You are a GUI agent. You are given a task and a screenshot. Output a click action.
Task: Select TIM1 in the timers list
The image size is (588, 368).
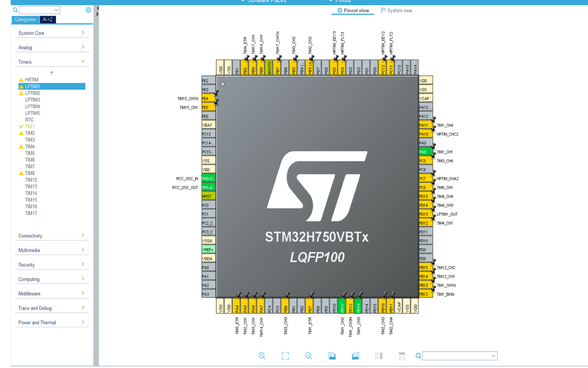[29, 127]
